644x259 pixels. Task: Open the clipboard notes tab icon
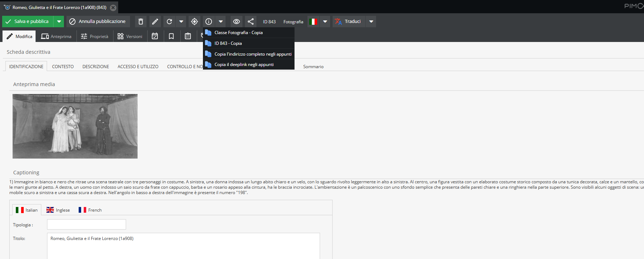pyautogui.click(x=188, y=36)
